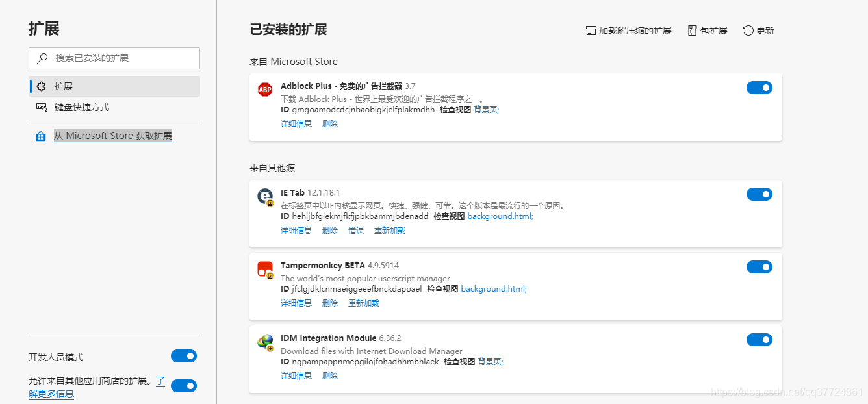Image resolution: width=868 pixels, height=404 pixels.
Task: Open 了解更多信息 link
Action: pos(51,393)
